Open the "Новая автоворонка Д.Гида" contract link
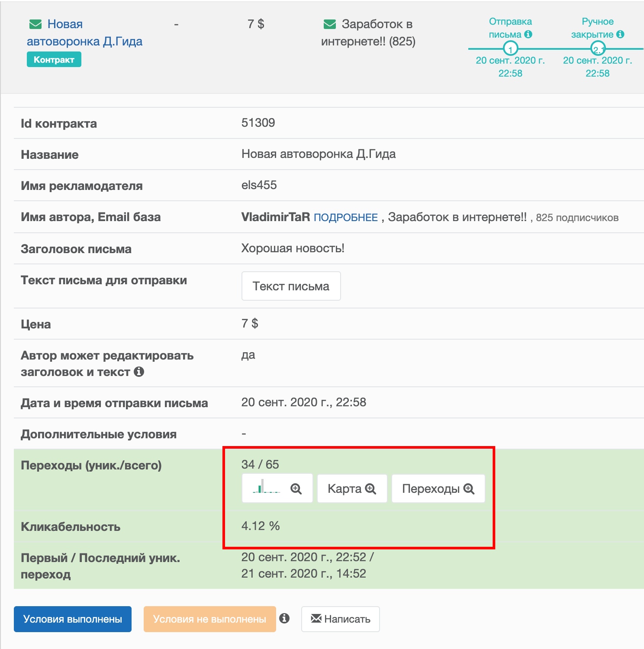644x649 pixels. pyautogui.click(x=85, y=32)
